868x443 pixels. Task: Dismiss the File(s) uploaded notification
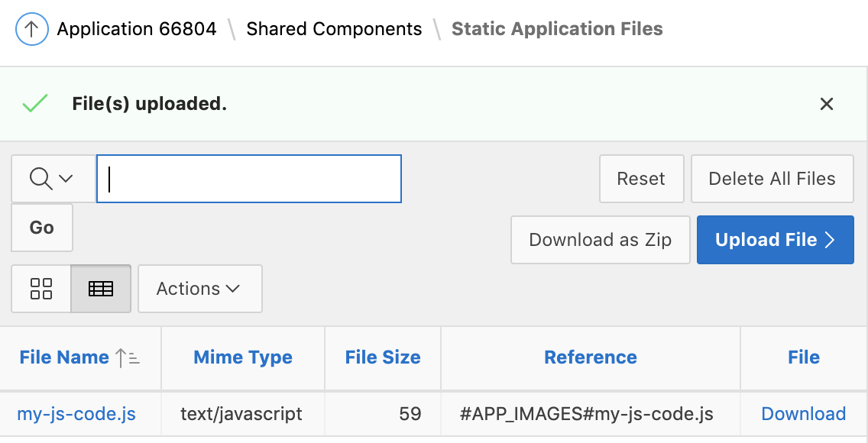(x=826, y=105)
